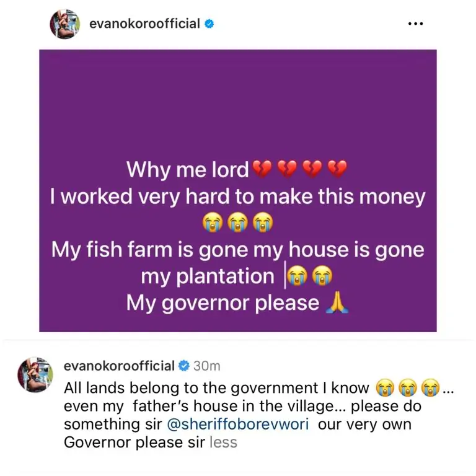Open the three-dot post options menu
This screenshot has width=476, height=476.
click(415, 24)
